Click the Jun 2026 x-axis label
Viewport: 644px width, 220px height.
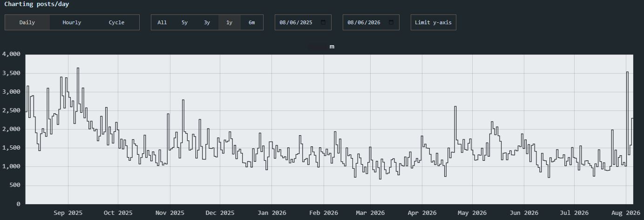(524, 213)
